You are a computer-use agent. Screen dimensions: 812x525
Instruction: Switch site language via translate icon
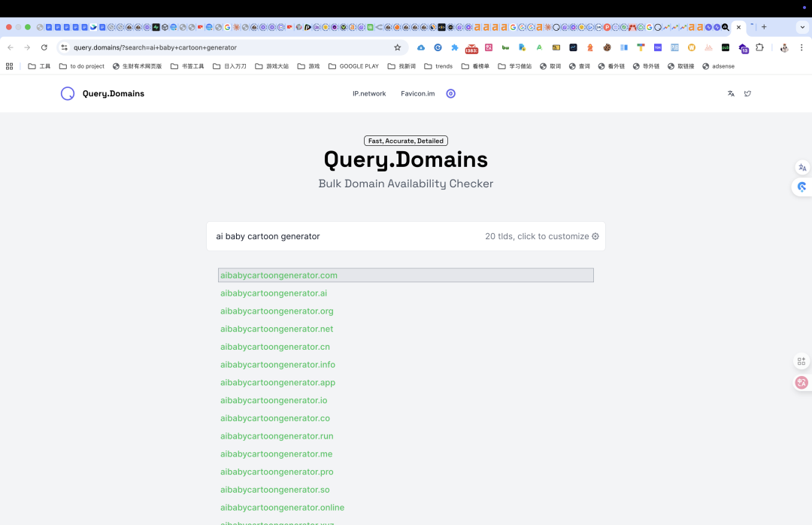click(x=731, y=93)
